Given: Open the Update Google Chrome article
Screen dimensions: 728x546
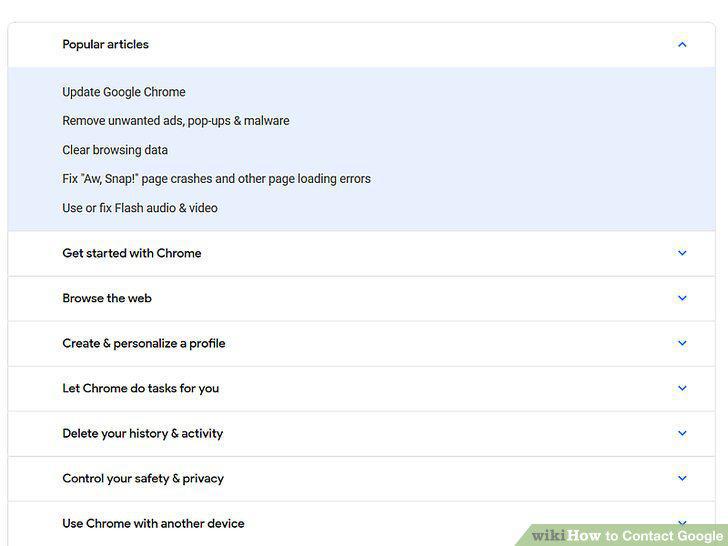Looking at the screenshot, I should tap(124, 92).
